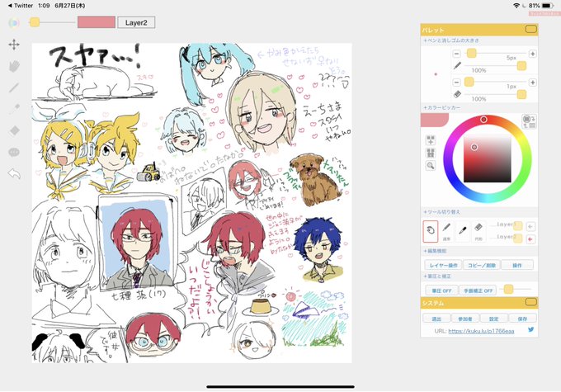Image resolution: width=561 pixels, height=392 pixels.
Task: Select the diamond eraser tool in left toolbar
Action: click(x=14, y=130)
